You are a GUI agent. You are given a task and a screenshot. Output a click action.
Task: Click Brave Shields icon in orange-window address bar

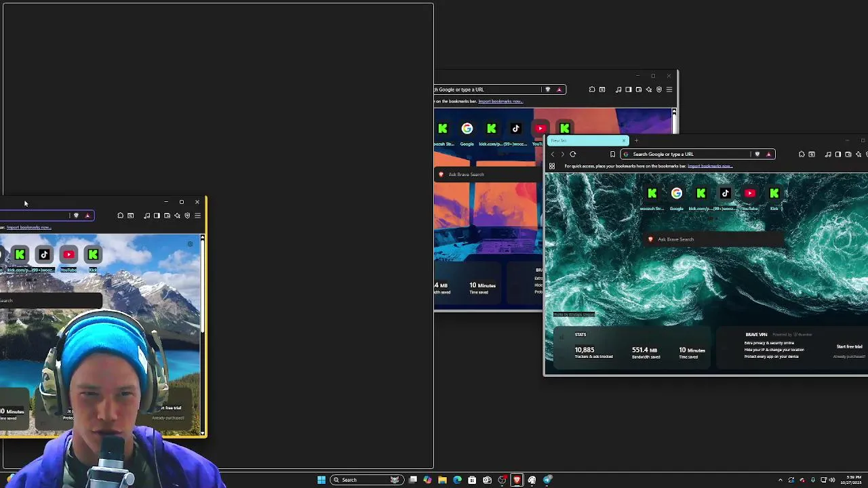tap(548, 89)
